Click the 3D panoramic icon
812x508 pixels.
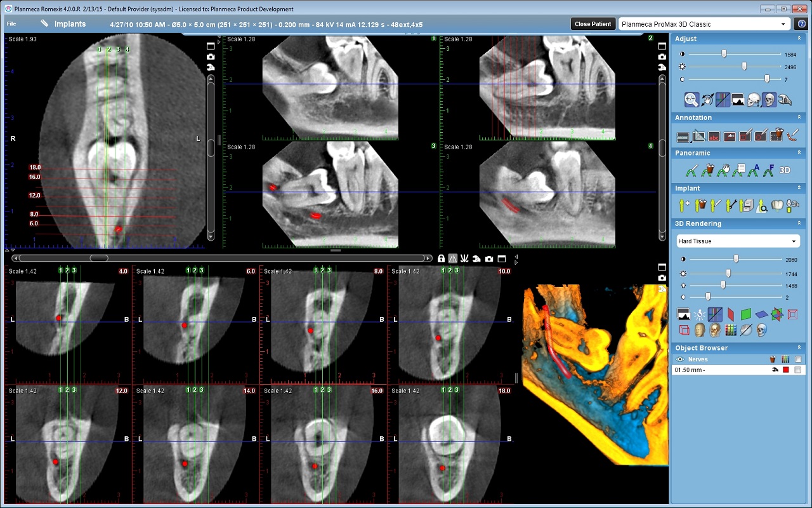785,170
